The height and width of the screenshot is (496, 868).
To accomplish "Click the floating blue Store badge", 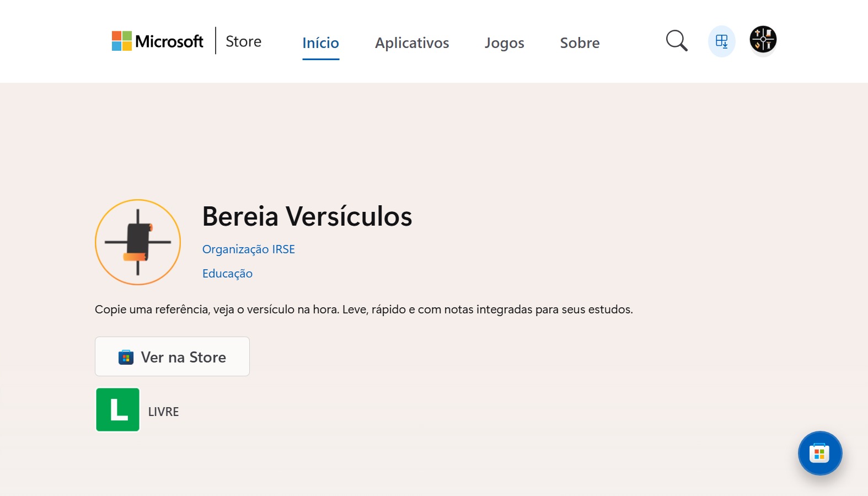I will tap(819, 453).
